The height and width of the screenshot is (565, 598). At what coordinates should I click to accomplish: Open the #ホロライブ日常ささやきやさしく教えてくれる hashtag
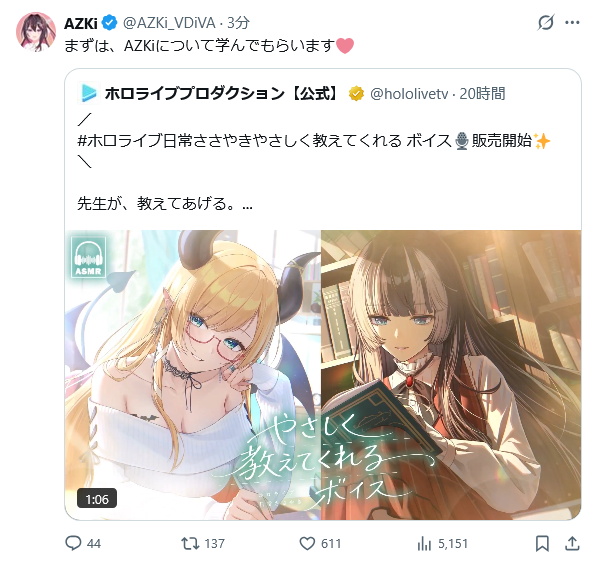pyautogui.click(x=240, y=141)
